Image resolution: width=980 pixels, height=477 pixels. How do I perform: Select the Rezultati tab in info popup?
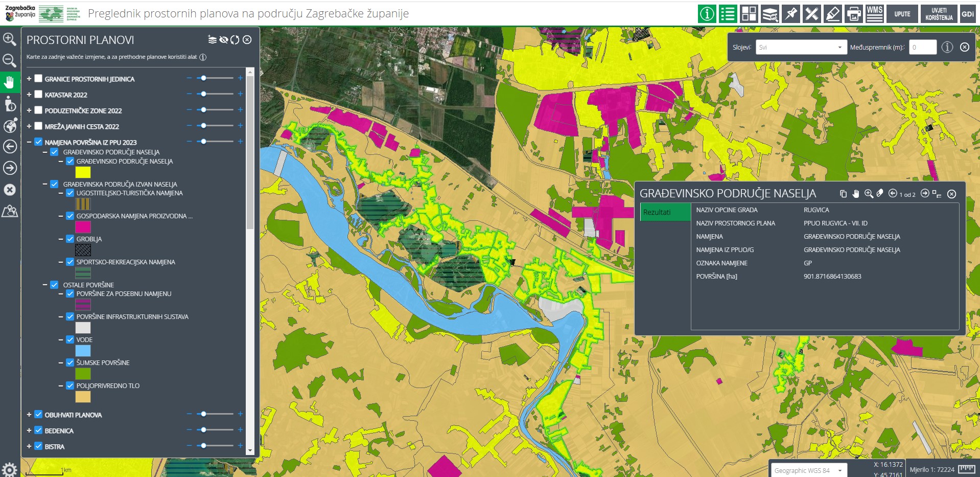click(x=665, y=212)
